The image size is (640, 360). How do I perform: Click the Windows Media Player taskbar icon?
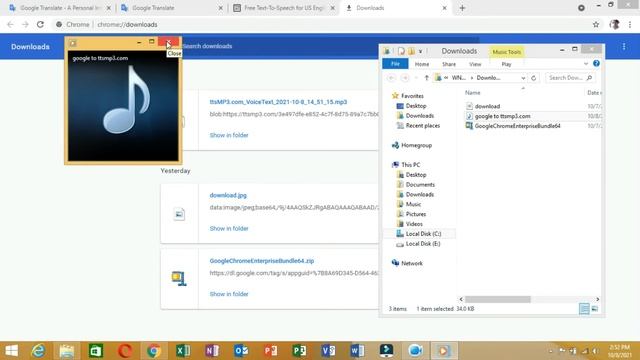point(444,351)
